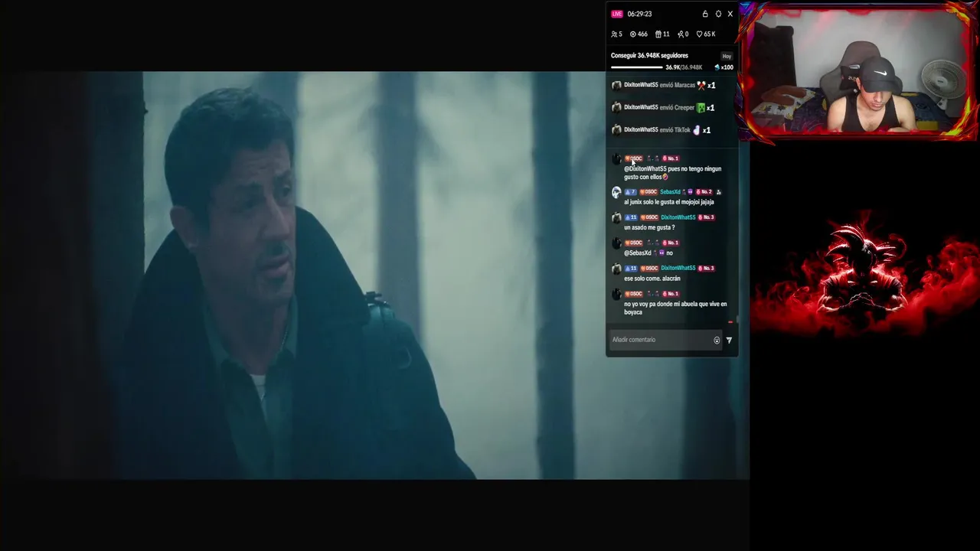Click the Maracas gift icon
This screenshot has width=980, height=551.
[701, 85]
